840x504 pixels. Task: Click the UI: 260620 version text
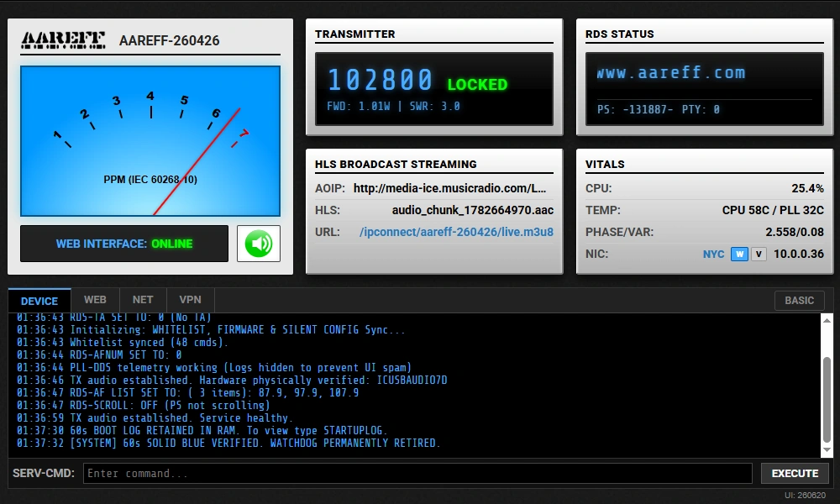pos(806,496)
